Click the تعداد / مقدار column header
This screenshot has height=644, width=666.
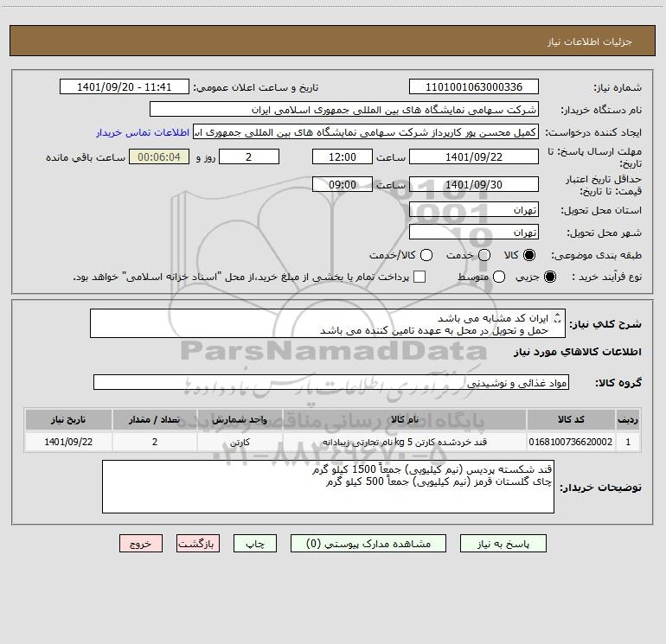pyautogui.click(x=155, y=419)
